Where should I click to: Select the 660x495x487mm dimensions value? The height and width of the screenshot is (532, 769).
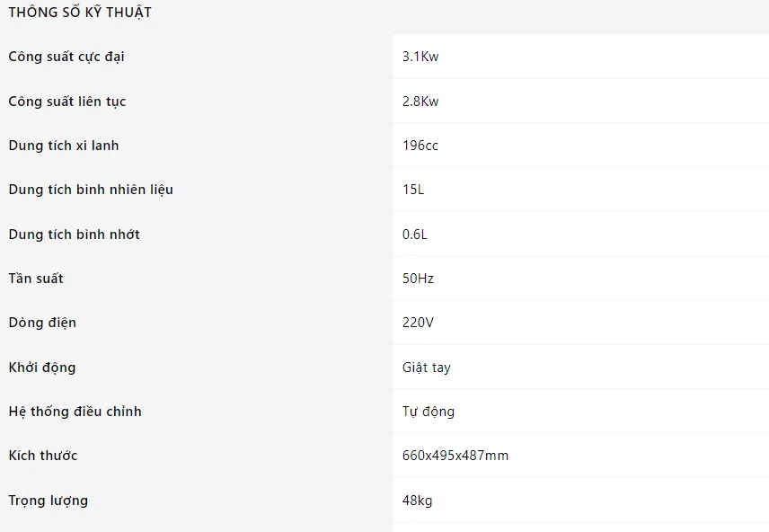(455, 456)
